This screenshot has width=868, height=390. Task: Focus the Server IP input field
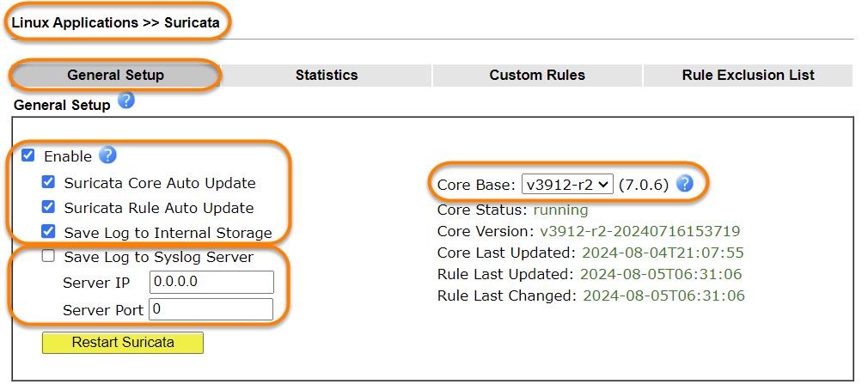(x=212, y=282)
